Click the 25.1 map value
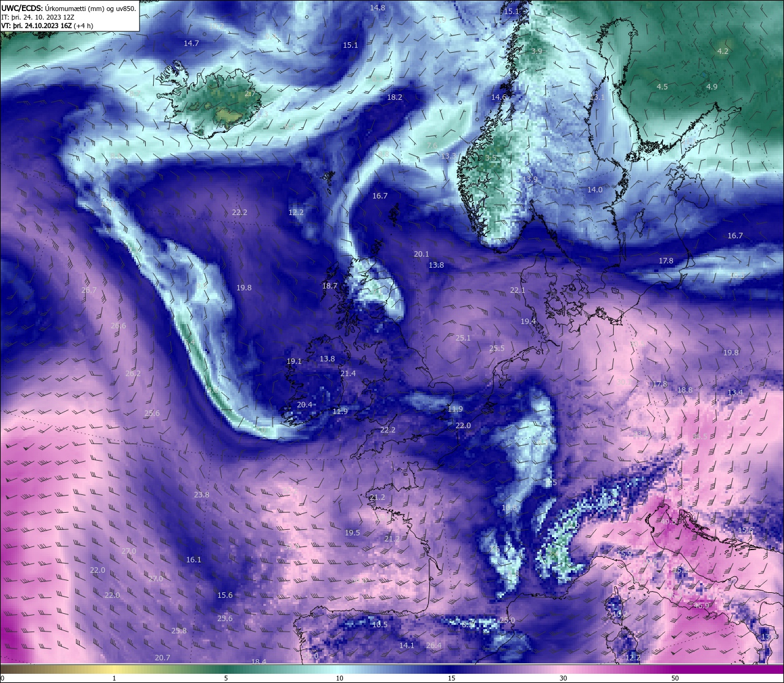The image size is (784, 683). coord(463,338)
